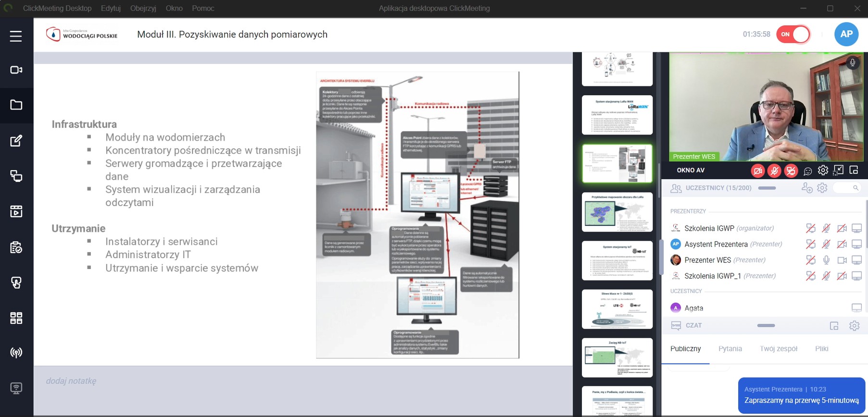Switch to the Pytania chat tab

point(730,349)
